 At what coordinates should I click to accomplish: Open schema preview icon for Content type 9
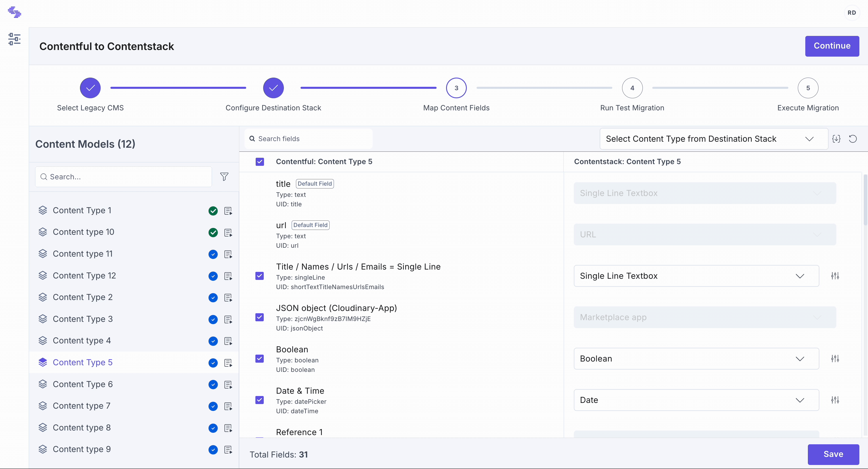click(228, 450)
